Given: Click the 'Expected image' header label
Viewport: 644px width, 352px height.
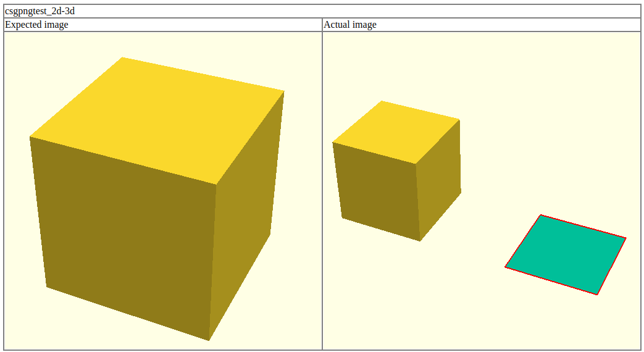Looking at the screenshot, I should click(36, 25).
